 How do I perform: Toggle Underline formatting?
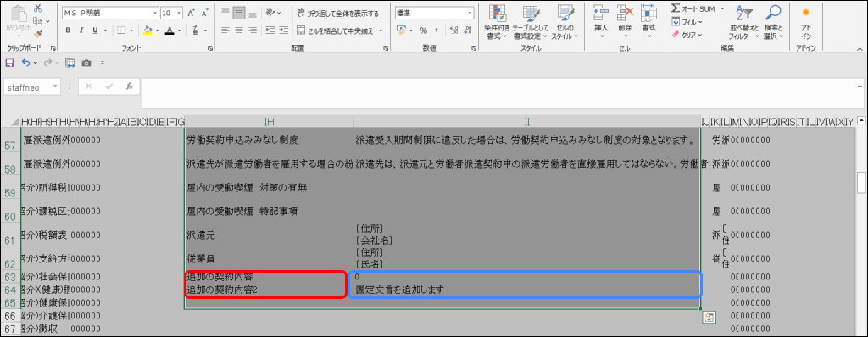pyautogui.click(x=95, y=30)
